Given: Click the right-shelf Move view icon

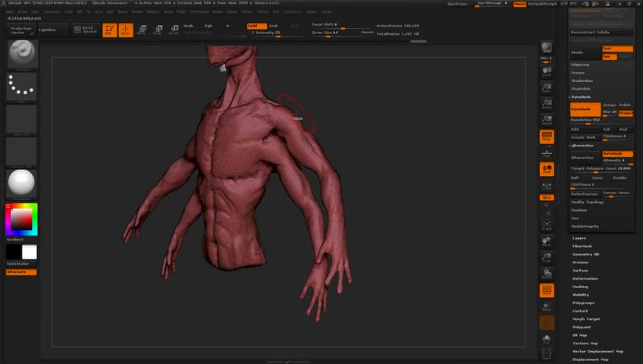Looking at the screenshot, I should [x=547, y=241].
